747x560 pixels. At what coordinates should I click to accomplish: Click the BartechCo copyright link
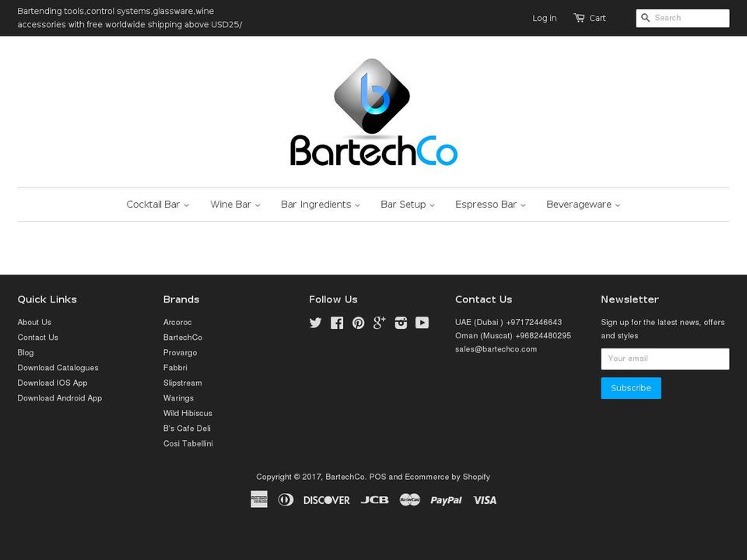[345, 477]
